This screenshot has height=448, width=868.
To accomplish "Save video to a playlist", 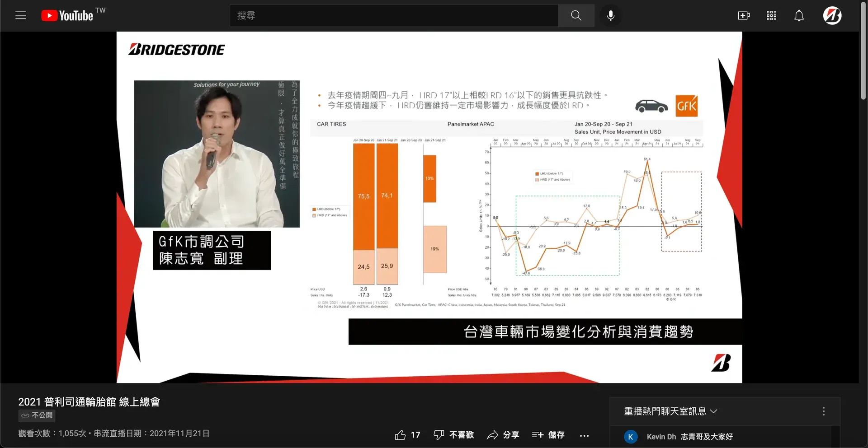I will click(x=548, y=435).
